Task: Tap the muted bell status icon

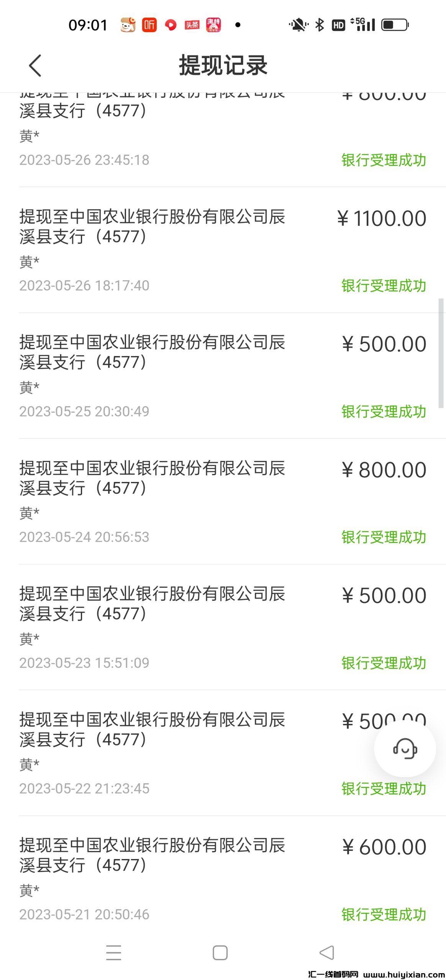Action: click(298, 25)
